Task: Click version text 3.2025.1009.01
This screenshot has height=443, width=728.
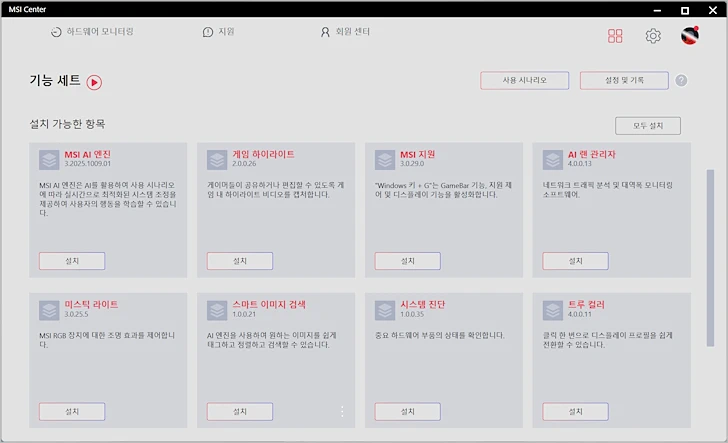Action: pyautogui.click(x=88, y=164)
